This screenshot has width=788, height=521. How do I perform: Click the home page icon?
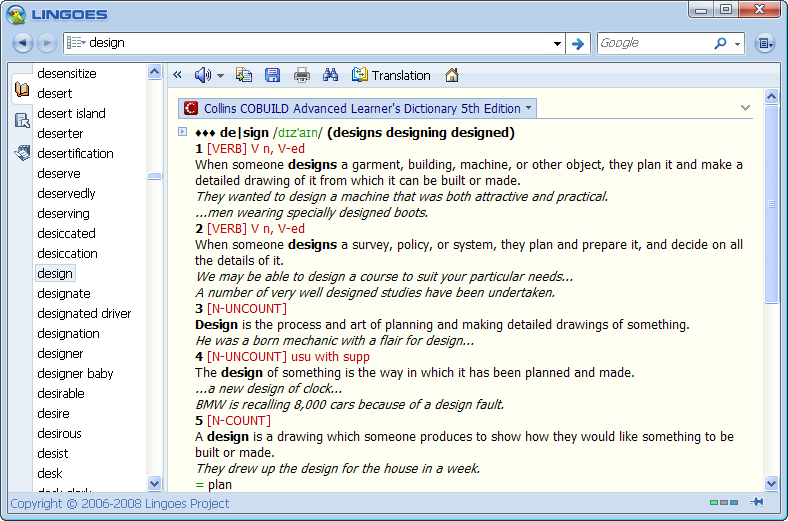tap(452, 75)
